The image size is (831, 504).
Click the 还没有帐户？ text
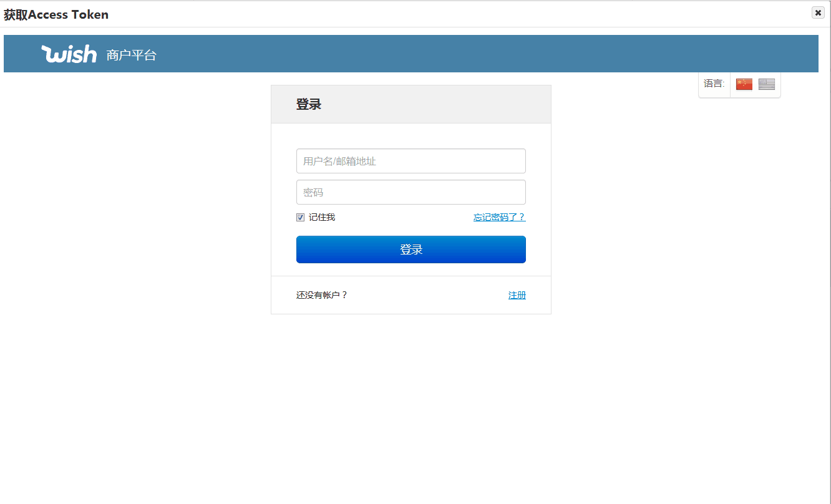pyautogui.click(x=321, y=295)
